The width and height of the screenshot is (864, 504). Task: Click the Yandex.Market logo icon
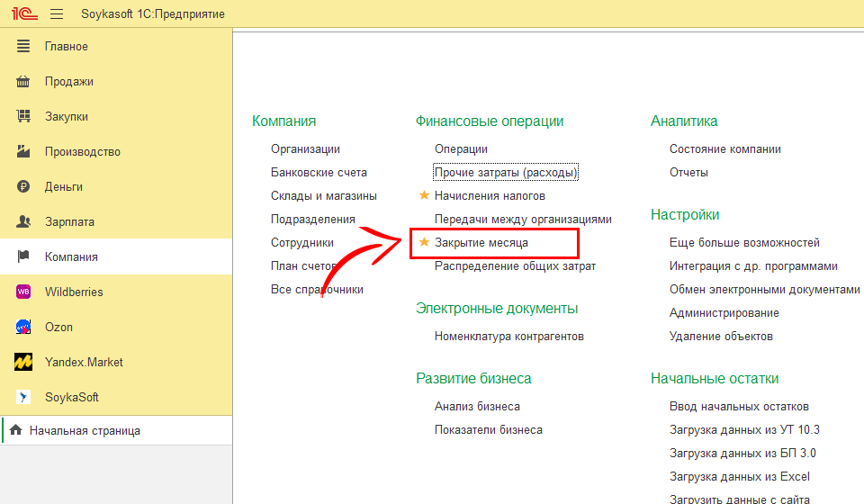(24, 363)
